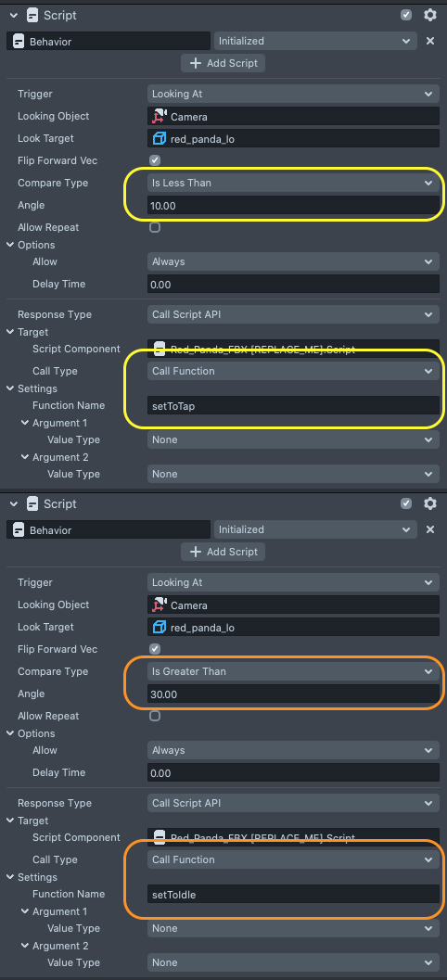Click the Camera icon in first Looking Object
The width and height of the screenshot is (447, 980).
(x=159, y=116)
